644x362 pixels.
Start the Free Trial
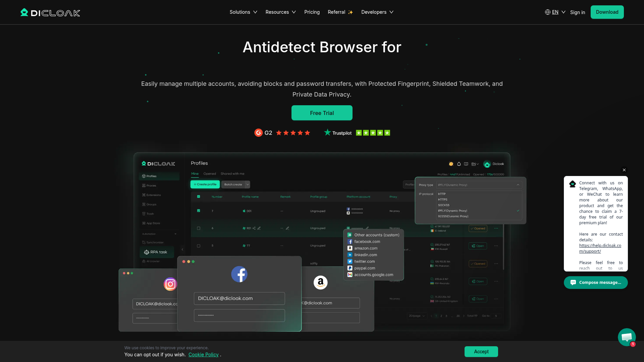[x=322, y=113]
